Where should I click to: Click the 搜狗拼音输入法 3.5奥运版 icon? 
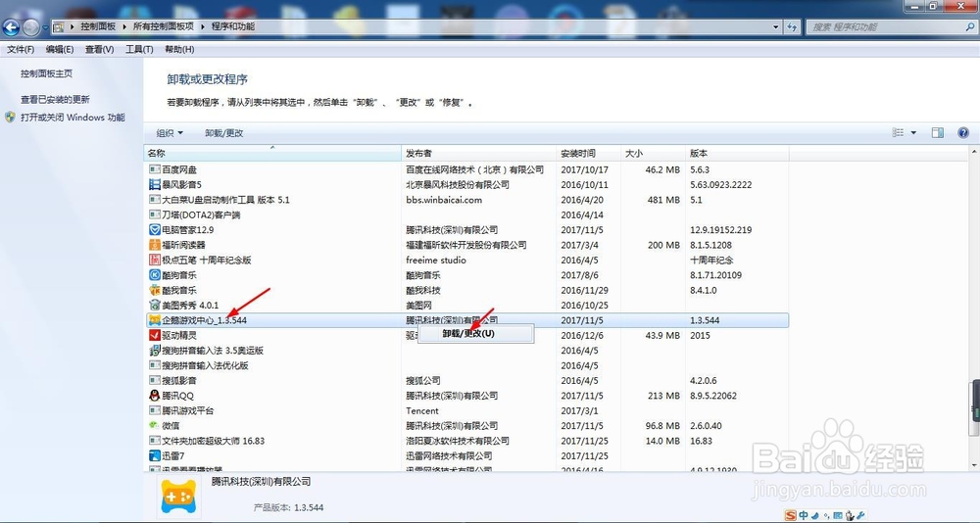coord(155,351)
